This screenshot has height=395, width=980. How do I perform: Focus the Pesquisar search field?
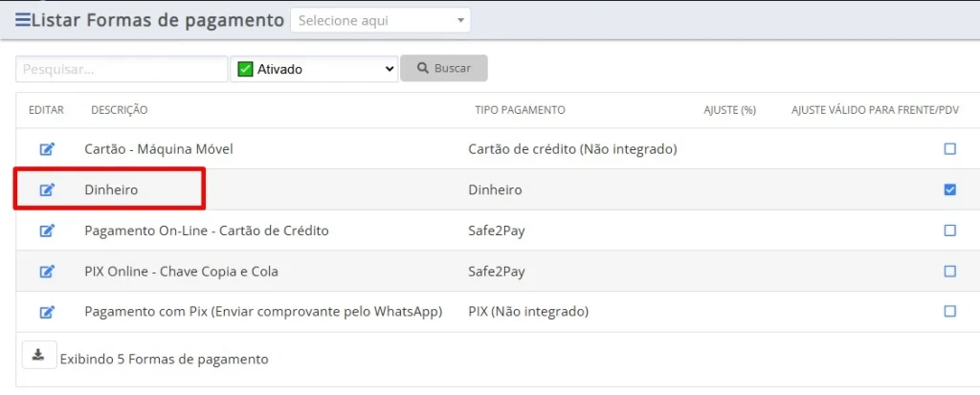point(122,69)
